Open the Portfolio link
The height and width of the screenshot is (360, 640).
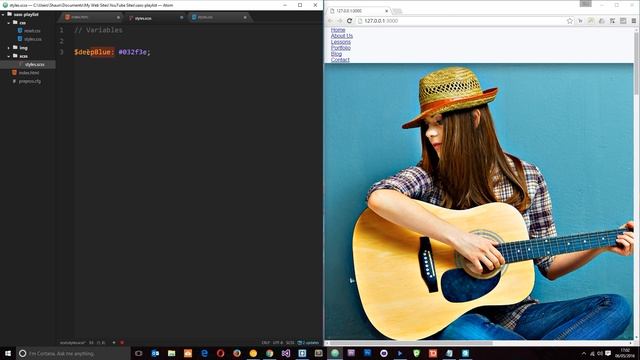tap(340, 48)
